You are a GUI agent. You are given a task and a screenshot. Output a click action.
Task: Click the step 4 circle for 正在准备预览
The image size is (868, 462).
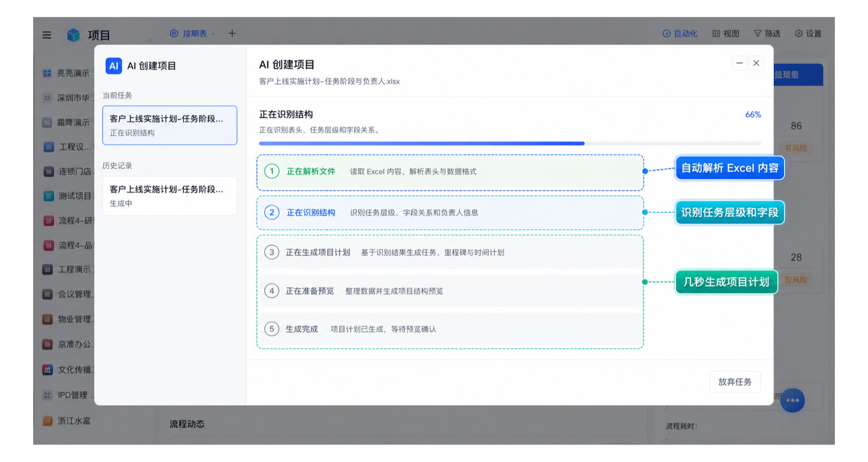tap(272, 291)
